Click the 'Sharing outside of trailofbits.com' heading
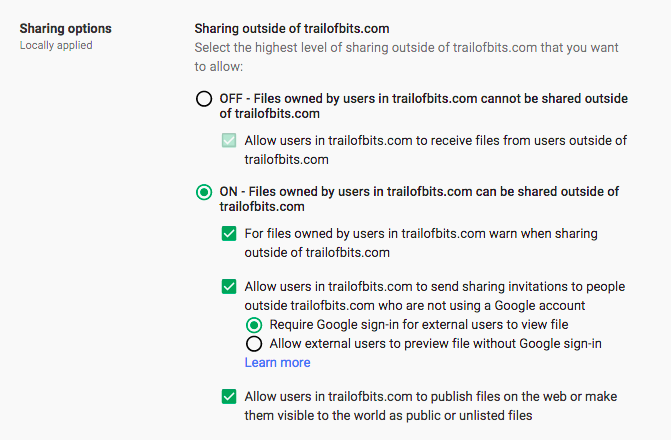Image resolution: width=671 pixels, height=440 pixels. click(x=292, y=28)
